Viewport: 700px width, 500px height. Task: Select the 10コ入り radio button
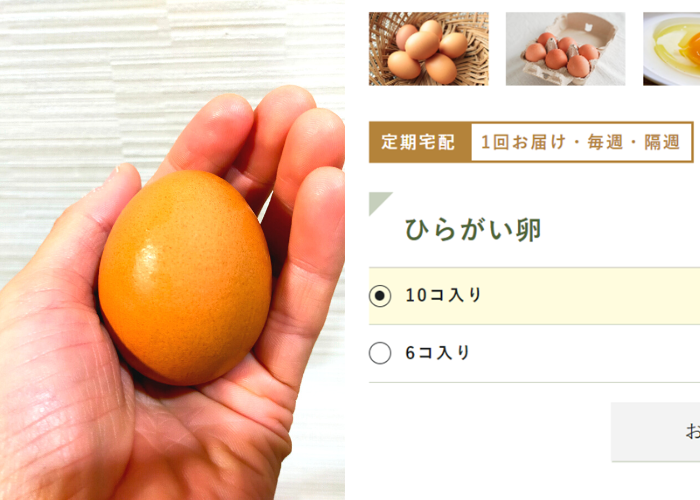pos(380,296)
